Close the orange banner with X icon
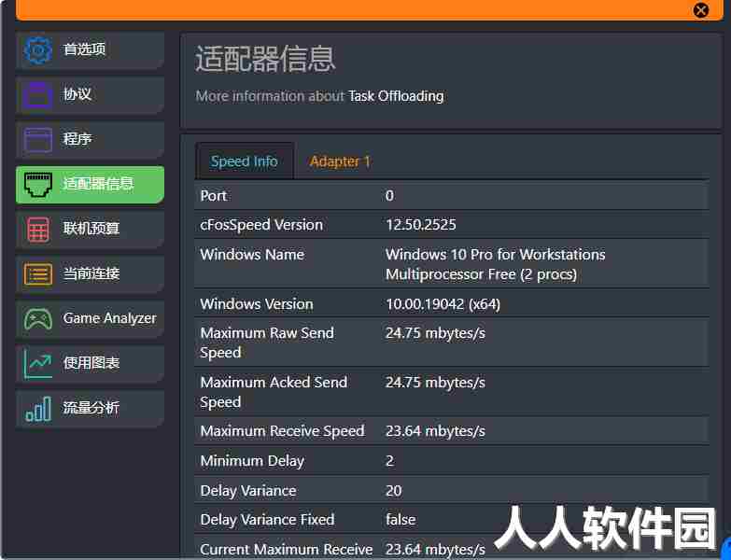 (x=700, y=9)
